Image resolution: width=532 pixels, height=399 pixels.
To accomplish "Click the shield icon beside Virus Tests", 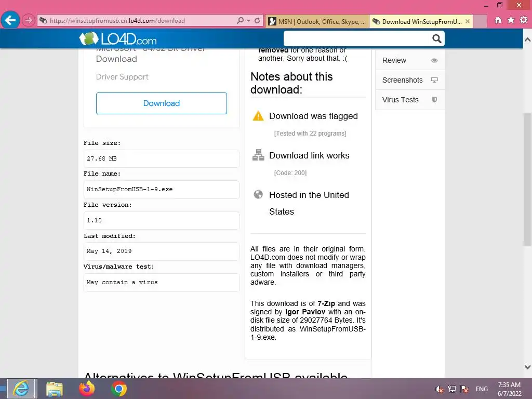I will 434,100.
